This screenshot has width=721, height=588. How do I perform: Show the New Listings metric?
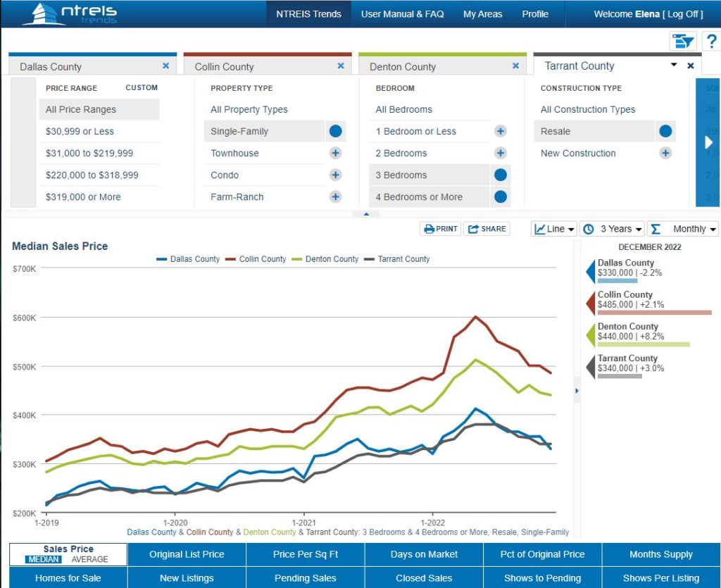coord(187,578)
